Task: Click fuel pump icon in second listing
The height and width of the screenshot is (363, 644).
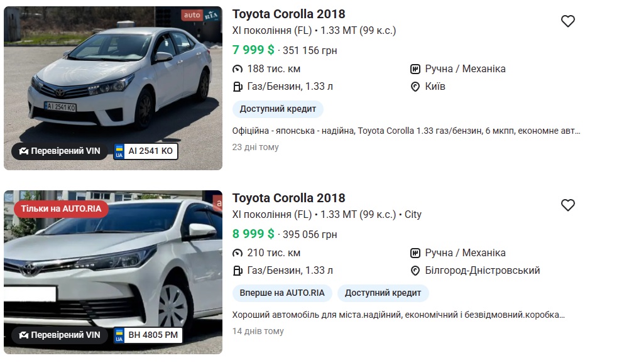Action: [x=237, y=271]
